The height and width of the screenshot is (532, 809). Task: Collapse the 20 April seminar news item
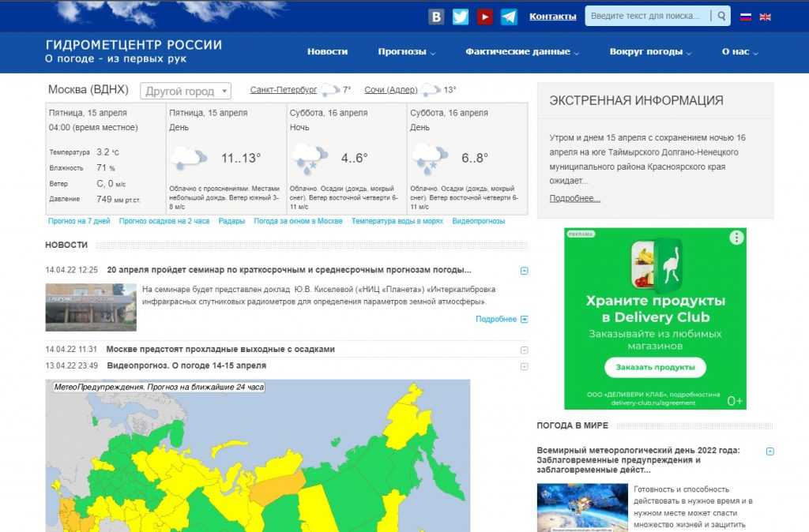tap(524, 271)
